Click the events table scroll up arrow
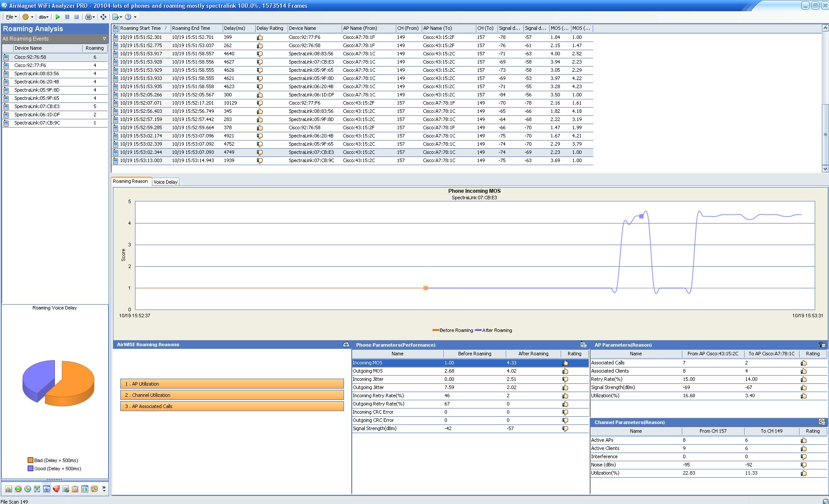 tap(825, 28)
